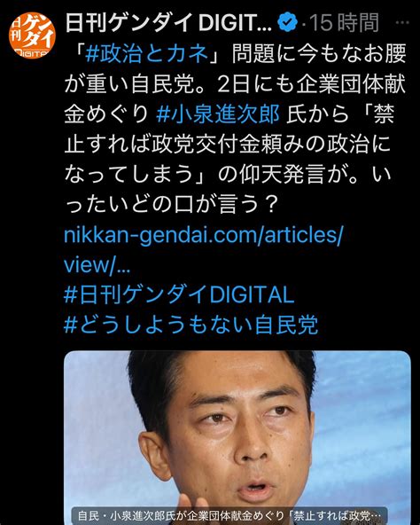
Task: Open the article photo preview card
Action: tap(237, 437)
